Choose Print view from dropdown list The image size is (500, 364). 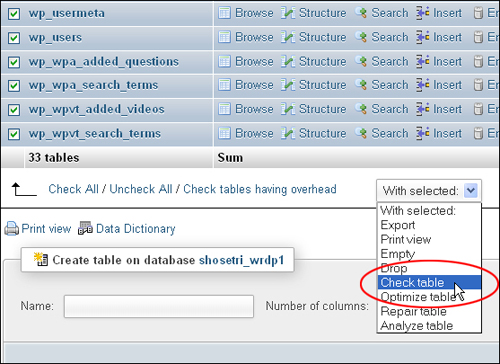coord(429,239)
